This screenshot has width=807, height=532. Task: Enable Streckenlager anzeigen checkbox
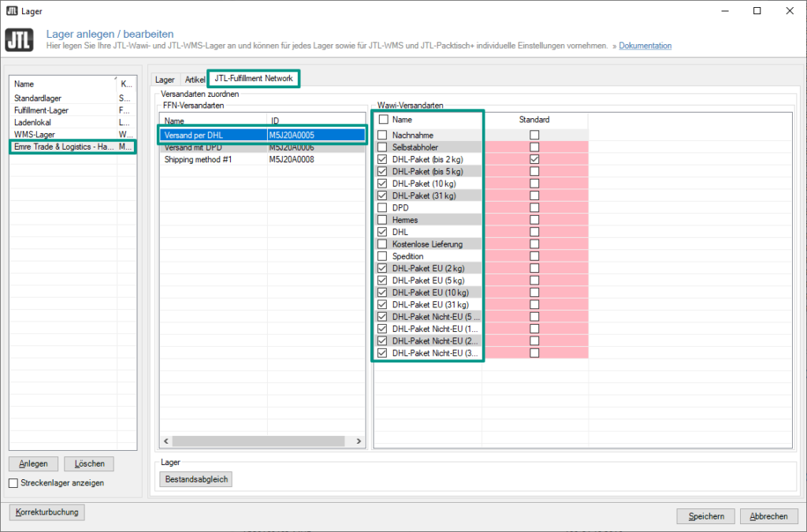(x=13, y=482)
